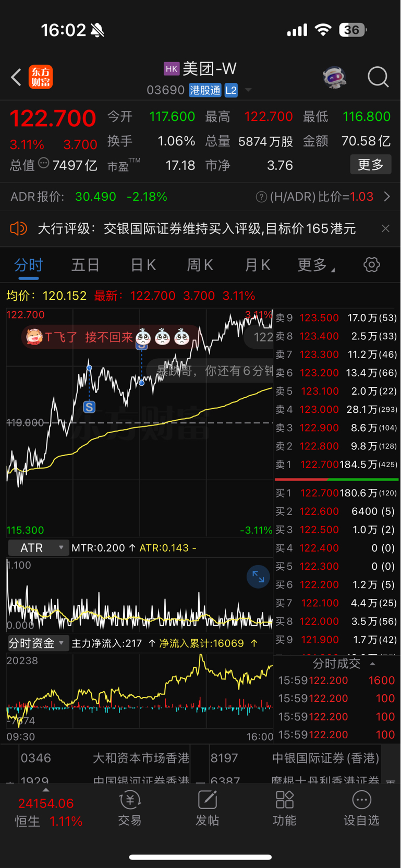Tap the 均价 120.152 label

pos(46,296)
